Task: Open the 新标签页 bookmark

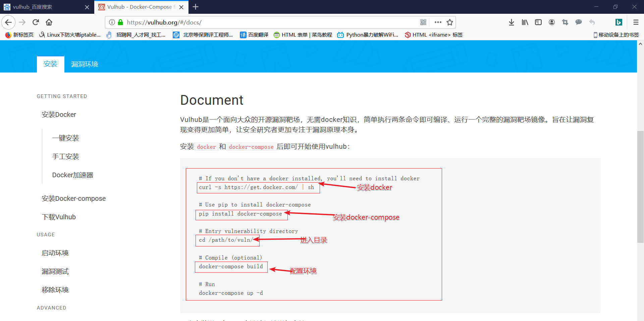Action: 19,35
